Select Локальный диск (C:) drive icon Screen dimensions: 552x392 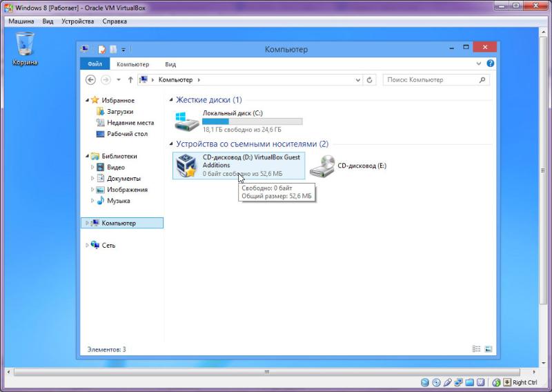[186, 121]
